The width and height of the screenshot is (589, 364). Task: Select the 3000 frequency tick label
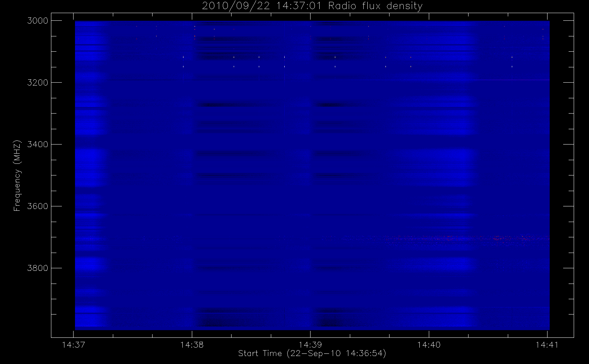pos(38,21)
